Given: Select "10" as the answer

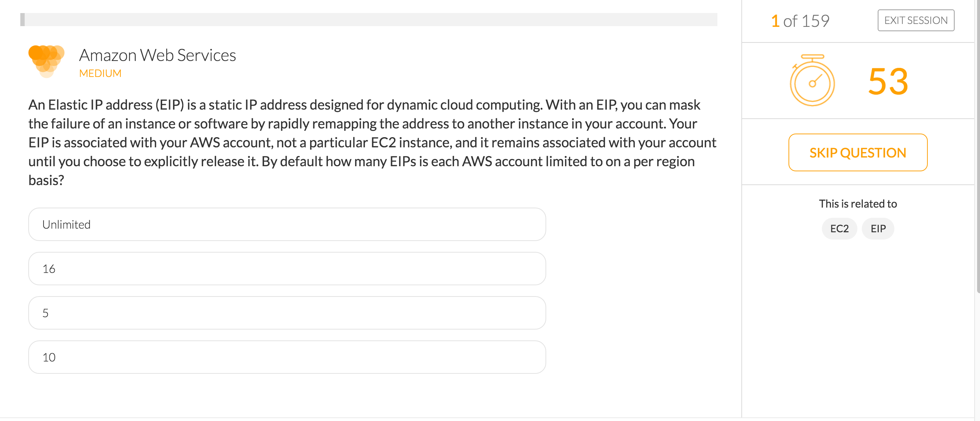Looking at the screenshot, I should pyautogui.click(x=287, y=357).
